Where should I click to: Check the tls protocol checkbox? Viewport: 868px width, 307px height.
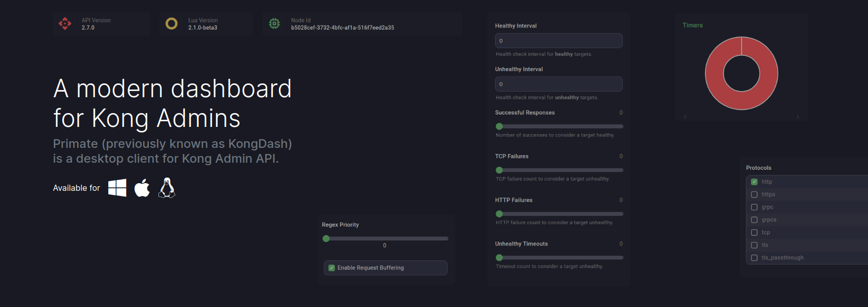[754, 245]
